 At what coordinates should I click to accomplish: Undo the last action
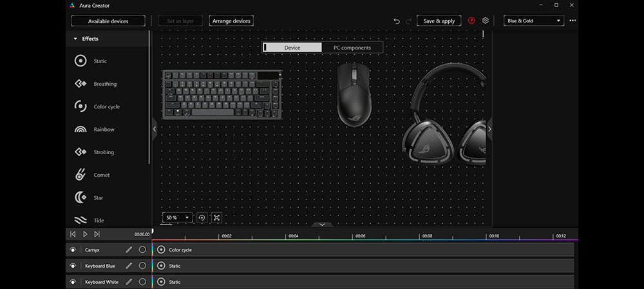[396, 21]
